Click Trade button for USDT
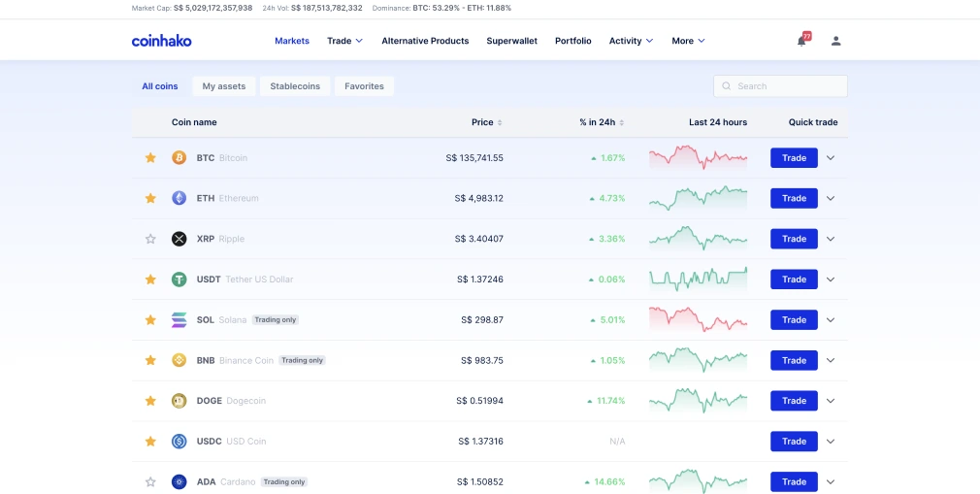Screen dimensions: 980x494 pos(794,280)
